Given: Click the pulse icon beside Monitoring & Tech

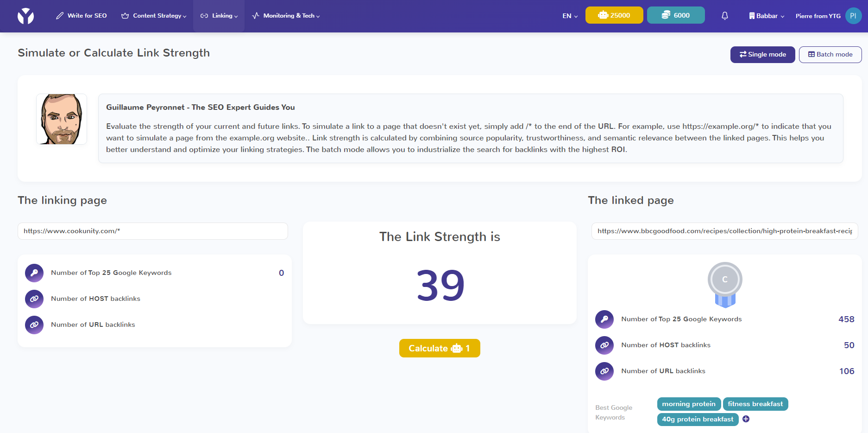Looking at the screenshot, I should point(256,16).
